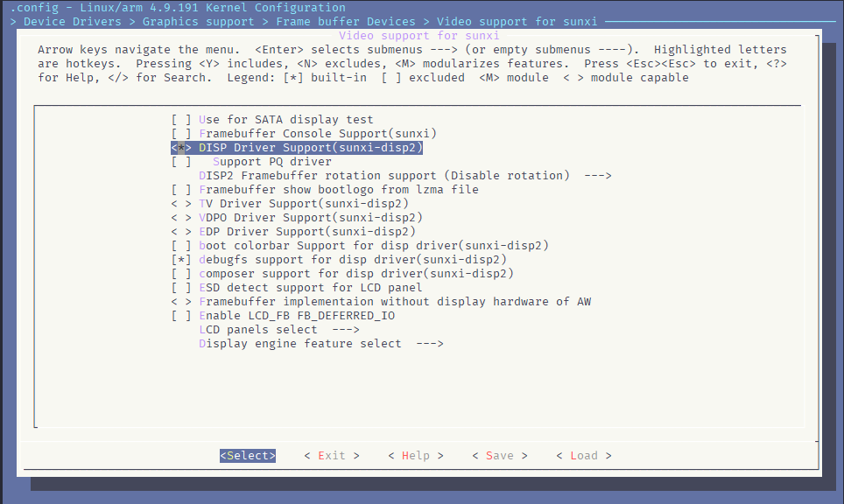Image resolution: width=844 pixels, height=504 pixels.
Task: Expand Display engine feature select submenu
Action: [x=320, y=344]
